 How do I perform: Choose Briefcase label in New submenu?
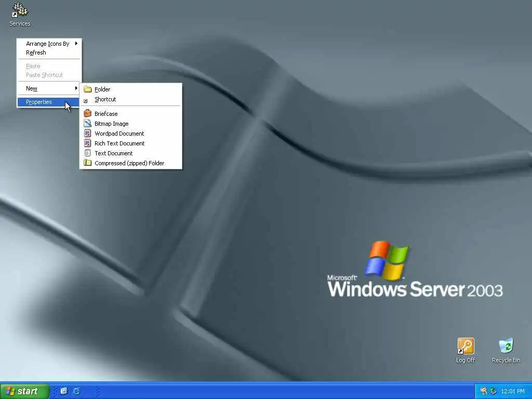[106, 114]
